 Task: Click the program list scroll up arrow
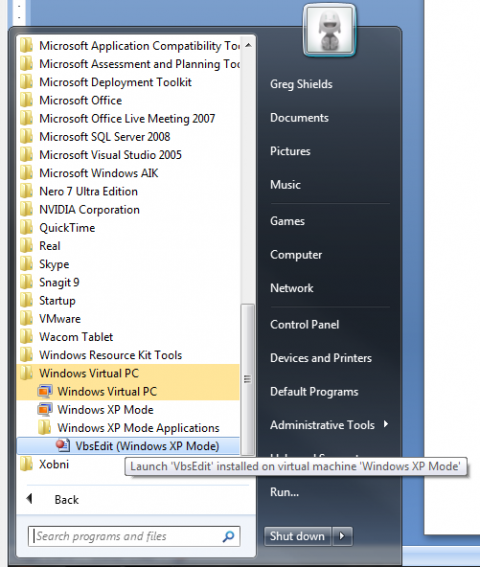(x=248, y=45)
